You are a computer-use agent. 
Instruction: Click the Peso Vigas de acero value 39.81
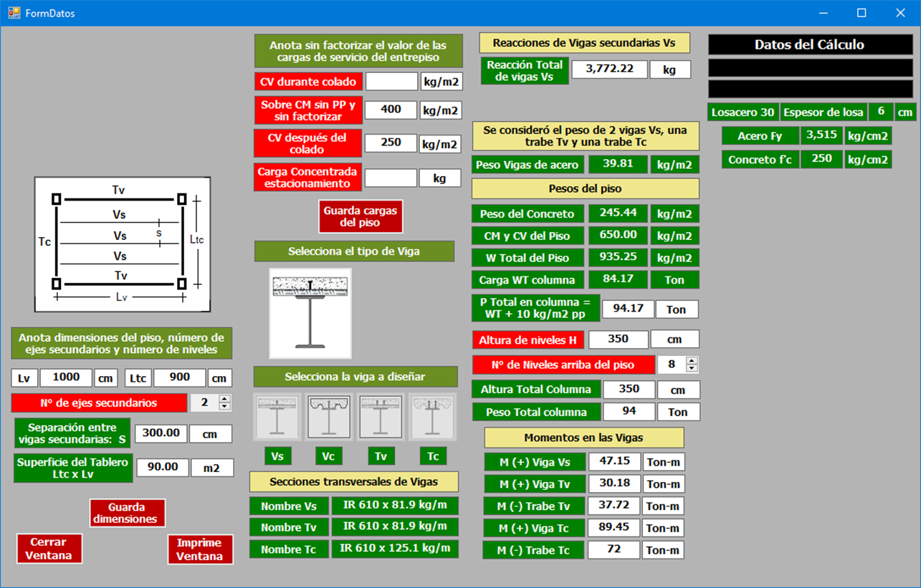618,164
